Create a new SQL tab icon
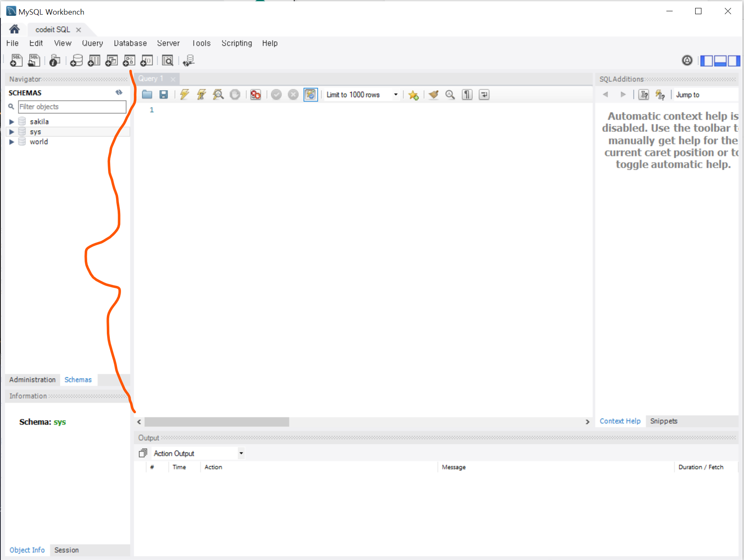 (x=16, y=61)
